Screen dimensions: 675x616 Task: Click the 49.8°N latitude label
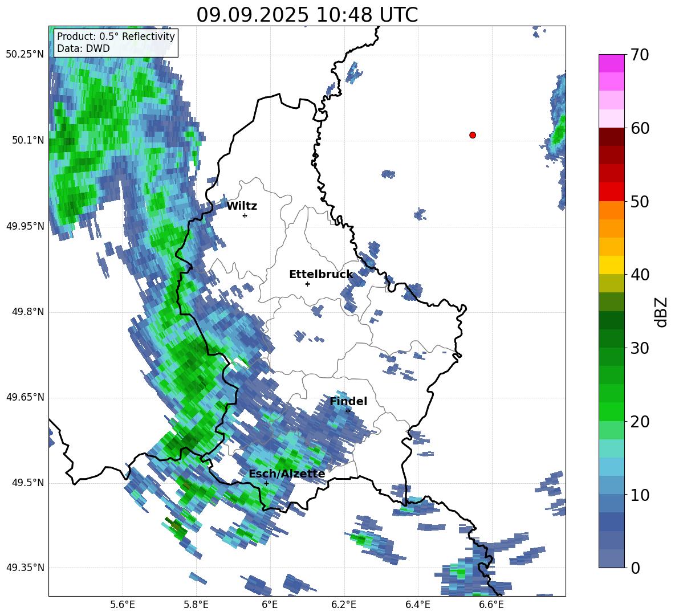(27, 312)
